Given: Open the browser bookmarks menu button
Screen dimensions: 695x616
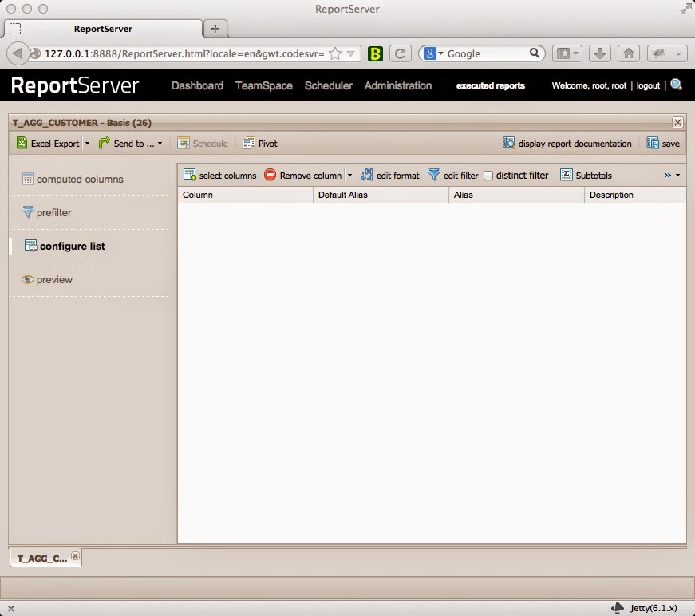Looking at the screenshot, I should (567, 53).
